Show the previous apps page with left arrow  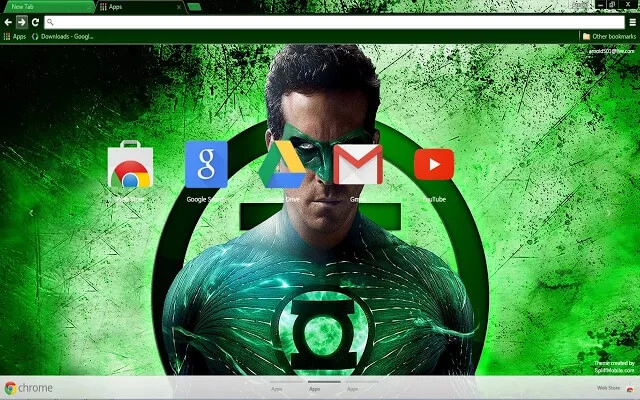point(31,213)
